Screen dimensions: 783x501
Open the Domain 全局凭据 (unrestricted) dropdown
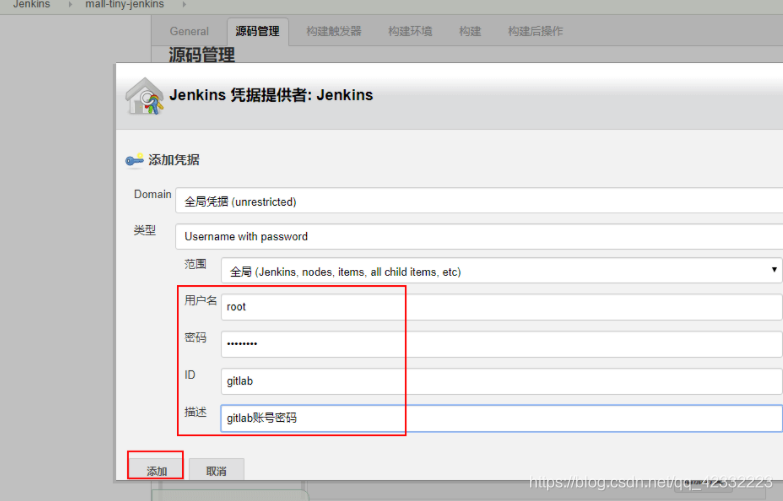479,201
